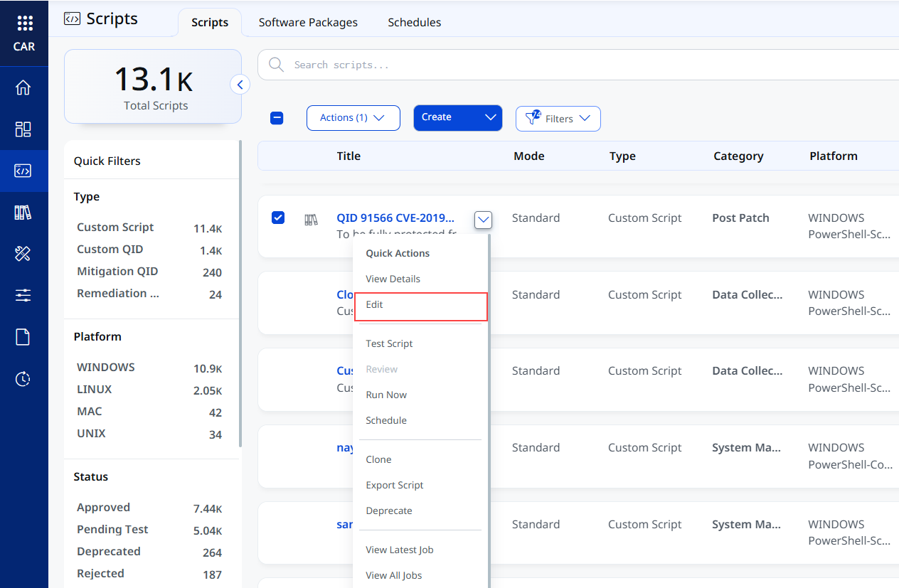The image size is (899, 588).
Task: Go to Home in the sidebar
Action: pyautogui.click(x=23, y=87)
